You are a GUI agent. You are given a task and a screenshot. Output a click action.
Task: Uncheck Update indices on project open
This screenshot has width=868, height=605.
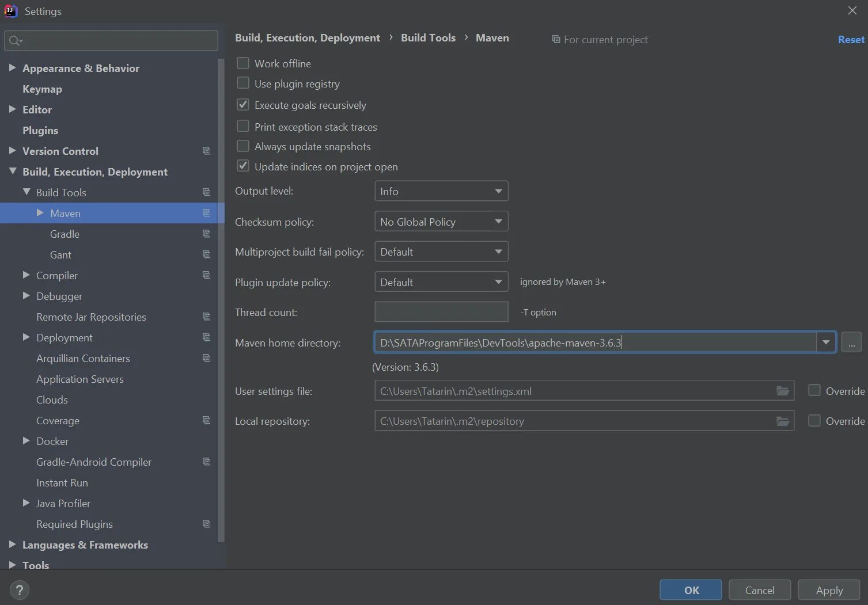coord(243,166)
